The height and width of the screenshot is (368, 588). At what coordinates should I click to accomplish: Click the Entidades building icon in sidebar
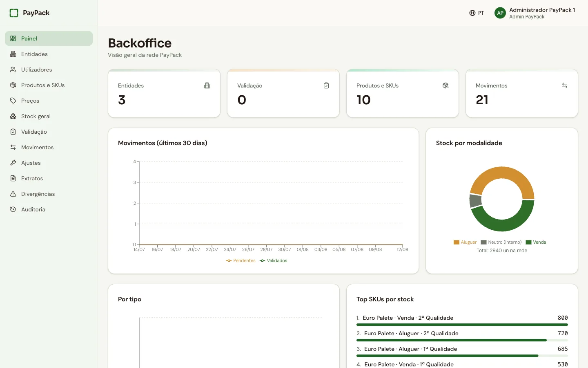tap(13, 54)
